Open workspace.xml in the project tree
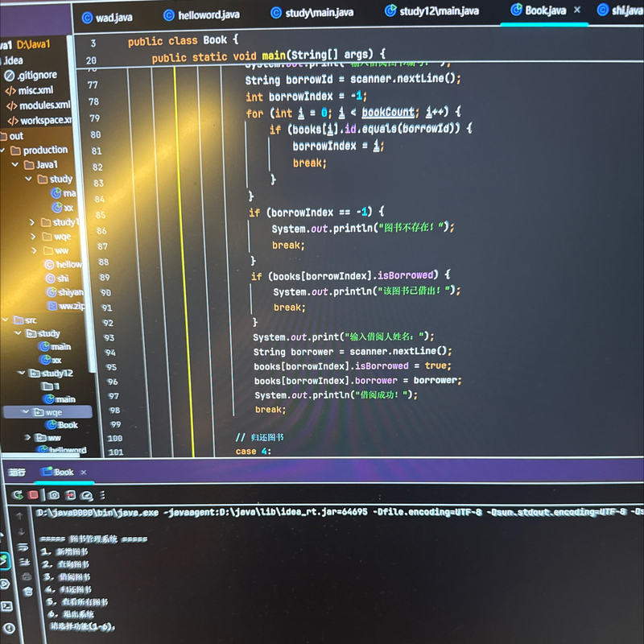Image resolution: width=644 pixels, height=644 pixels. tap(39, 121)
